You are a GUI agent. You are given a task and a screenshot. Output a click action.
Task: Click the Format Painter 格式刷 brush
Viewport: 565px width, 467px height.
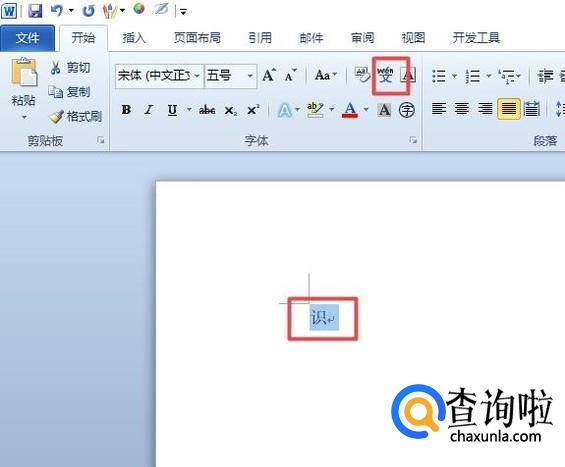coord(76,116)
